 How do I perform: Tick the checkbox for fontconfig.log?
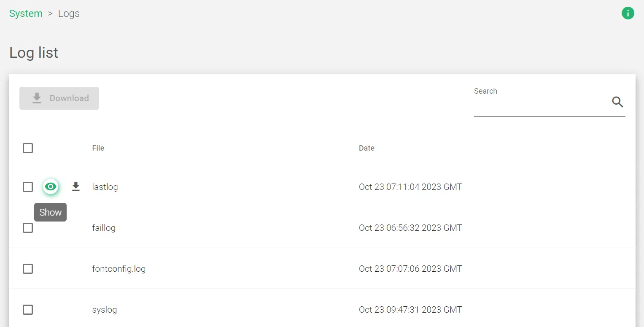coord(28,268)
